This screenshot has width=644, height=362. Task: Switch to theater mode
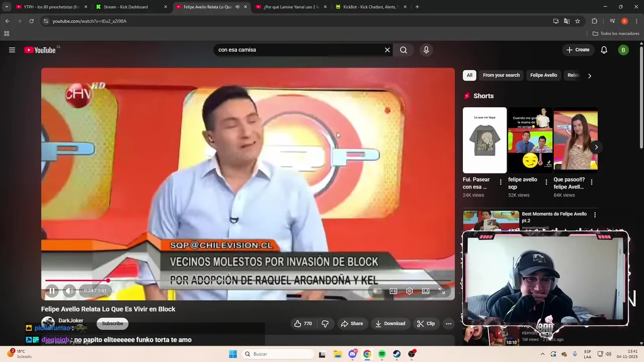(x=426, y=291)
